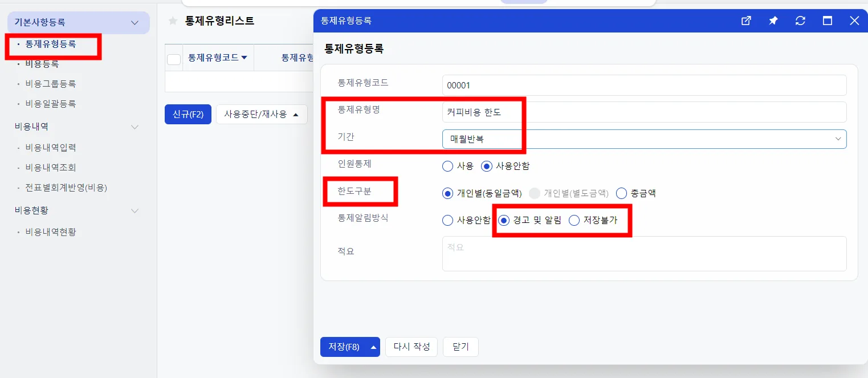Click the 신규(F2) button
This screenshot has width=868, height=378.
(x=188, y=115)
